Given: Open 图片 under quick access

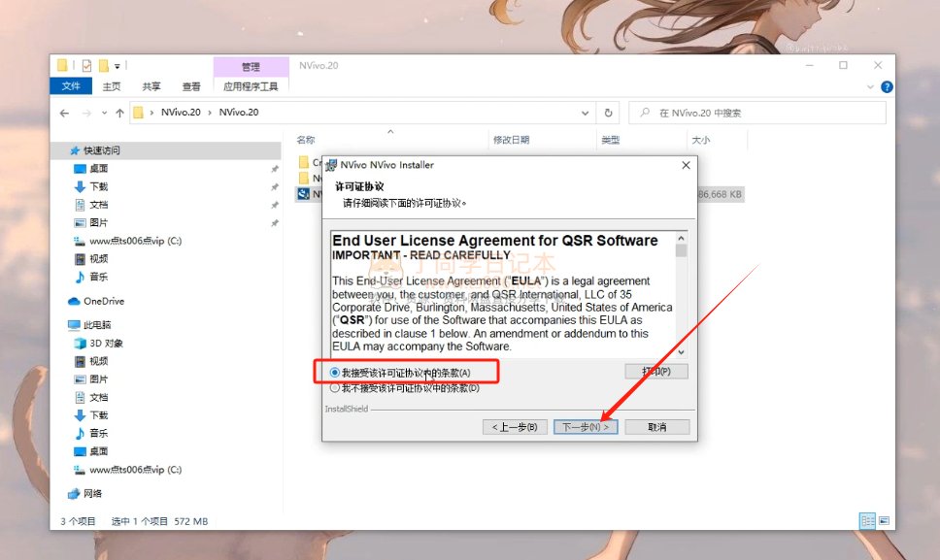Looking at the screenshot, I should click(x=98, y=222).
